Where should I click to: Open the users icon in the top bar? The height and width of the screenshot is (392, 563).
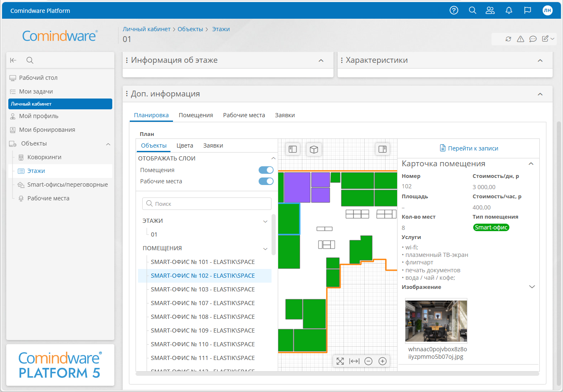click(490, 10)
